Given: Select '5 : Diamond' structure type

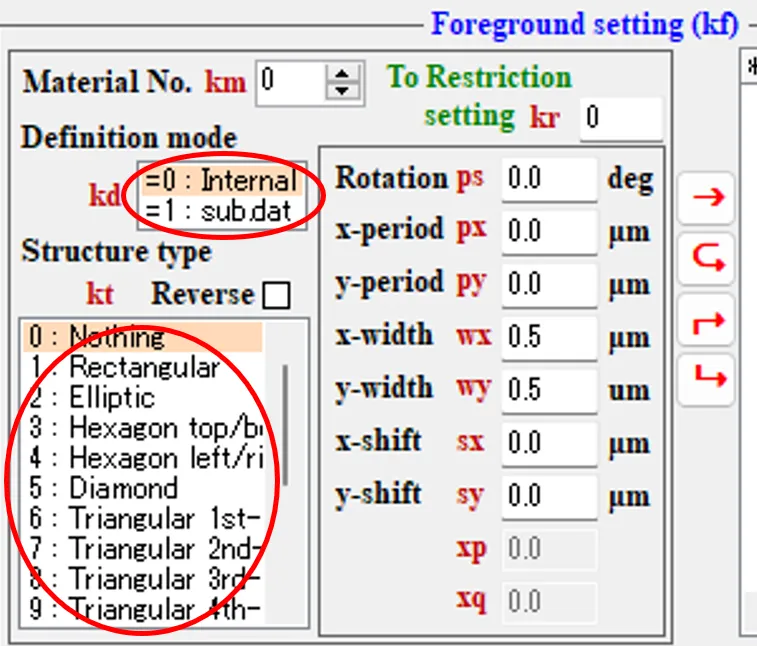Looking at the screenshot, I should click(142, 488).
